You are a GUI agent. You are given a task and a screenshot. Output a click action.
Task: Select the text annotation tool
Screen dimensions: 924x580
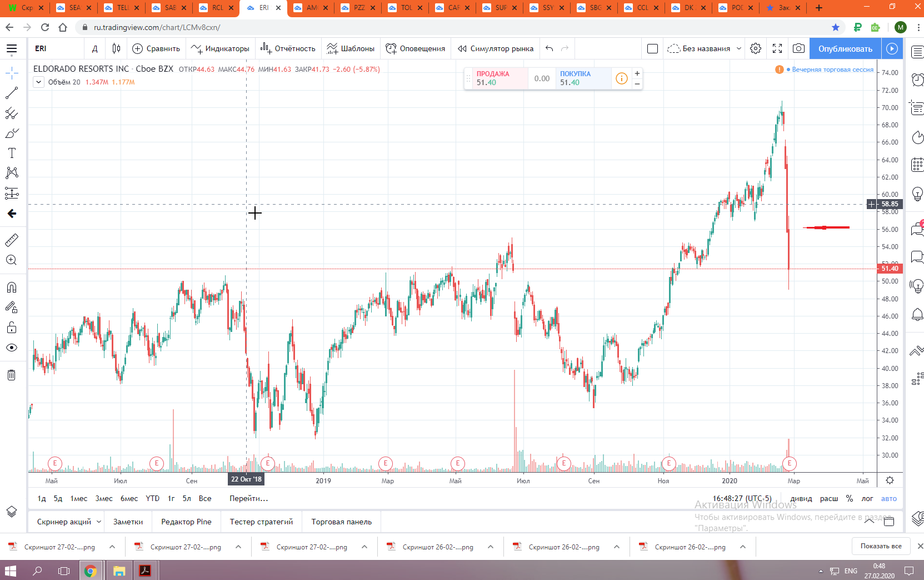click(x=12, y=153)
